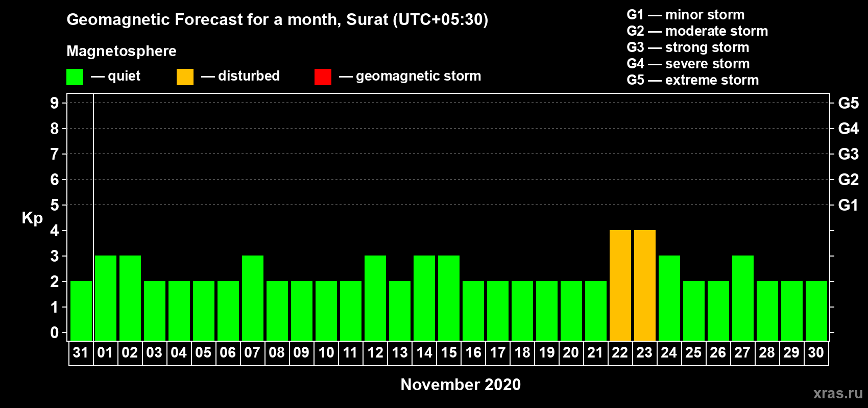Click the red geomagnetic storm legend swatch

(323, 77)
